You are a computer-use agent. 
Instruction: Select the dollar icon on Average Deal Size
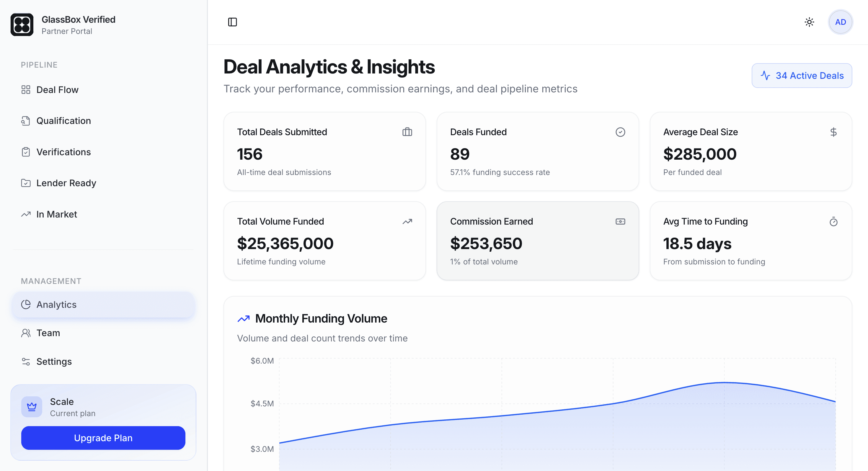point(833,132)
